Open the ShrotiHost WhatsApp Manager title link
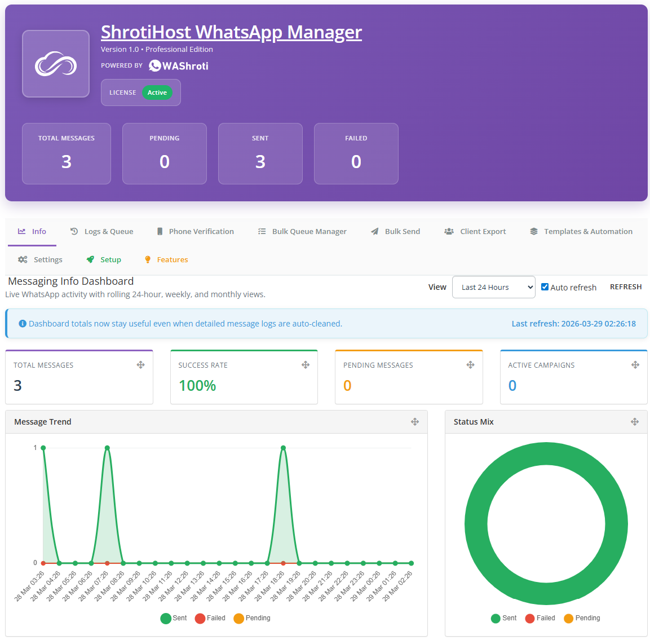The image size is (650, 644). (x=231, y=32)
